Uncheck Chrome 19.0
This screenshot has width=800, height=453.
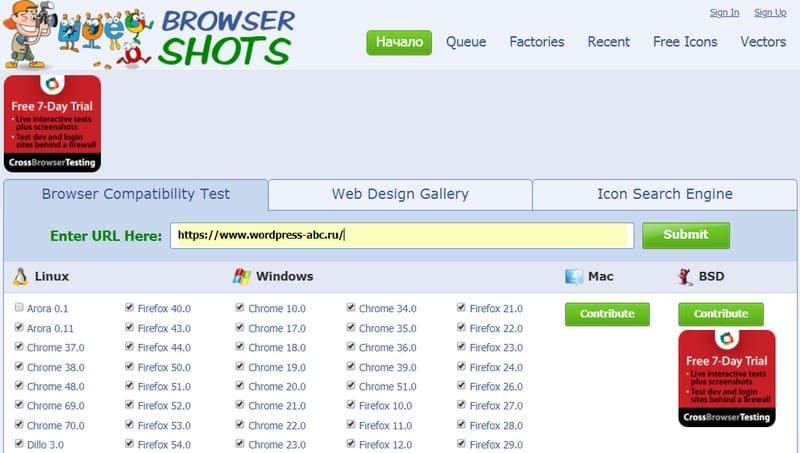pyautogui.click(x=240, y=366)
